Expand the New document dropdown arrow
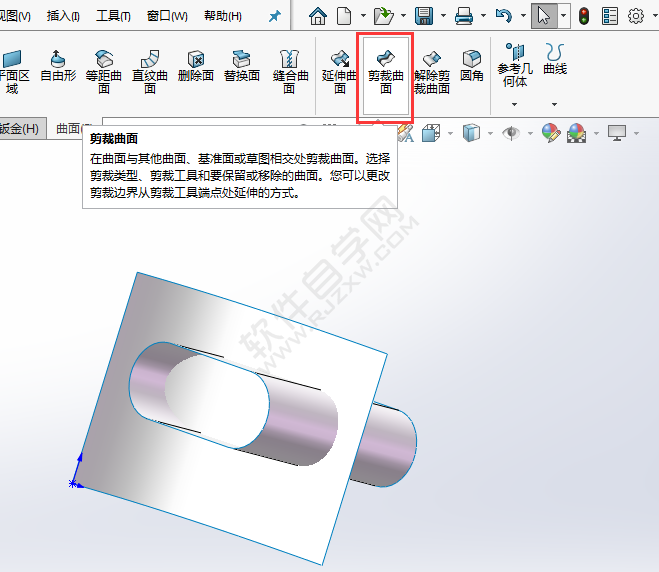Screen dimensions: 659x572 (x=363, y=16)
